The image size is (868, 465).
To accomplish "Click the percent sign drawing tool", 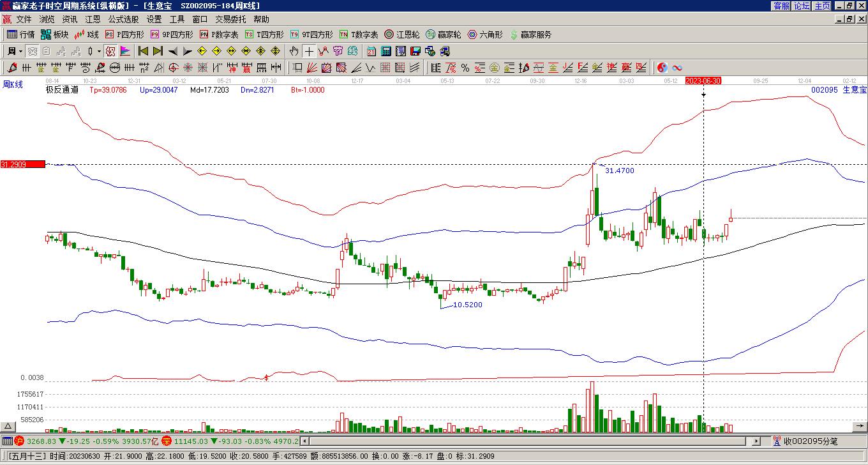I will [x=465, y=68].
